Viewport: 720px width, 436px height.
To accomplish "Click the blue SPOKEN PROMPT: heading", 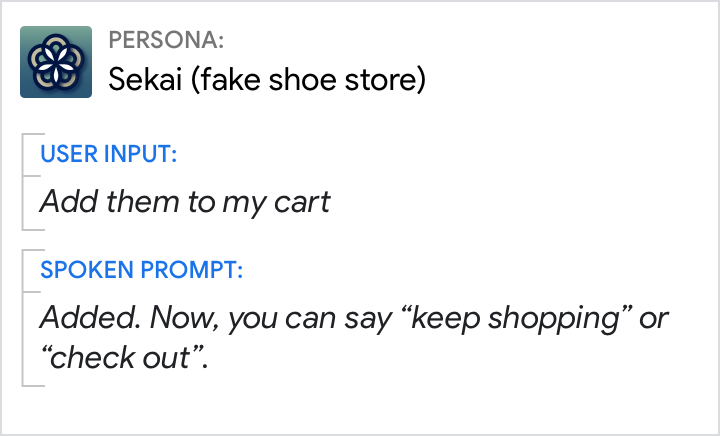I will point(141,270).
